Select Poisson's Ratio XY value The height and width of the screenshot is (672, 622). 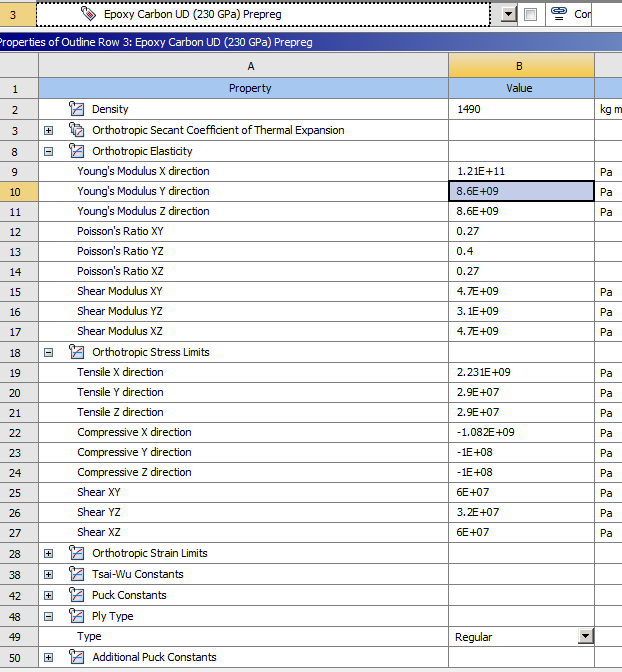[x=521, y=231]
